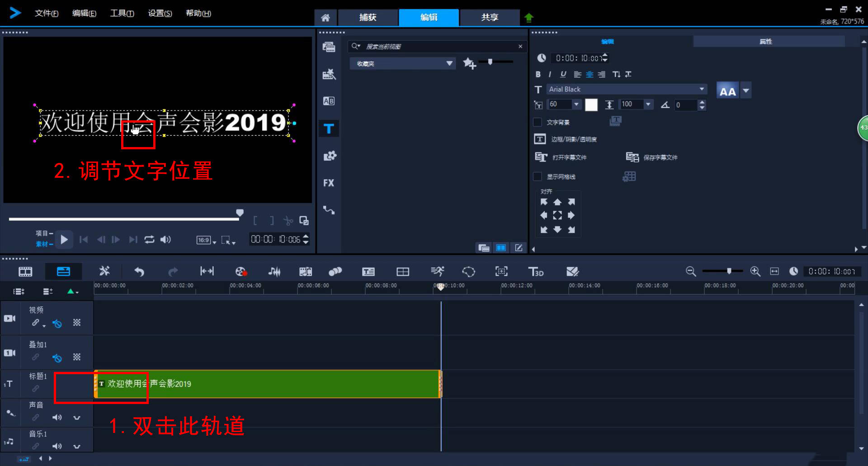Mute the 声音 track speaker
Screen dimensions: 868x466
click(x=57, y=417)
